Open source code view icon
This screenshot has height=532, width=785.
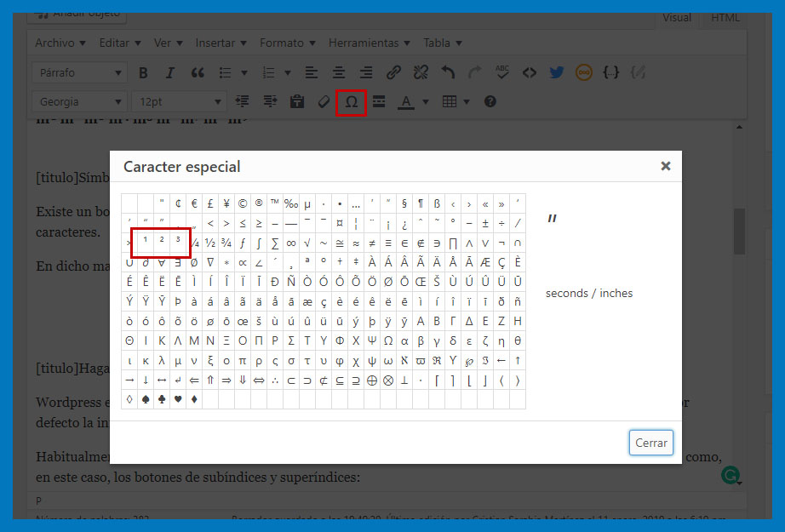[x=530, y=73]
